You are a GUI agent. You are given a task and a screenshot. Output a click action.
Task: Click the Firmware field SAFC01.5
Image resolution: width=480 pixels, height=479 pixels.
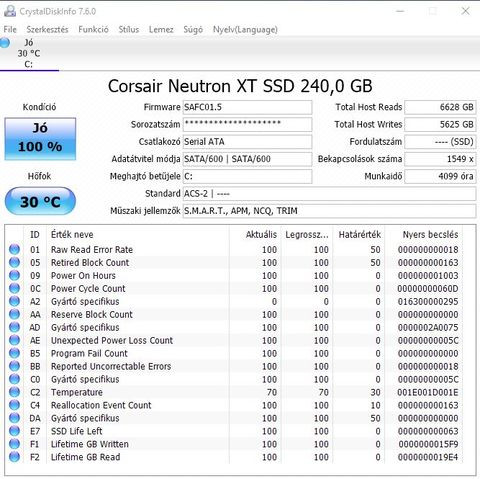[247, 107]
